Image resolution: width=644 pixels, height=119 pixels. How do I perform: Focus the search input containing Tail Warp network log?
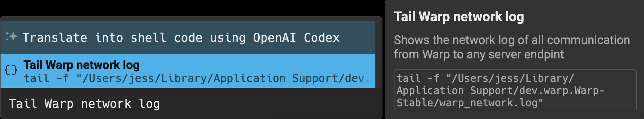point(191,104)
